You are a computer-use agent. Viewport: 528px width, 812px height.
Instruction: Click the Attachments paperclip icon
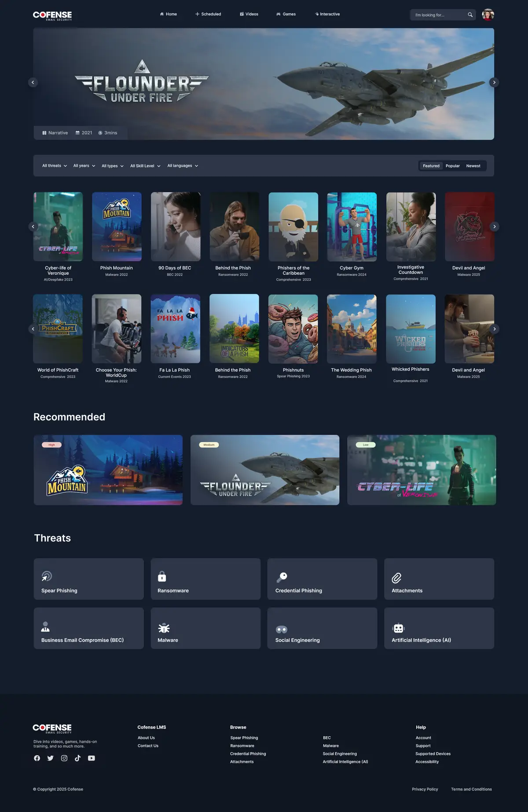(396, 577)
